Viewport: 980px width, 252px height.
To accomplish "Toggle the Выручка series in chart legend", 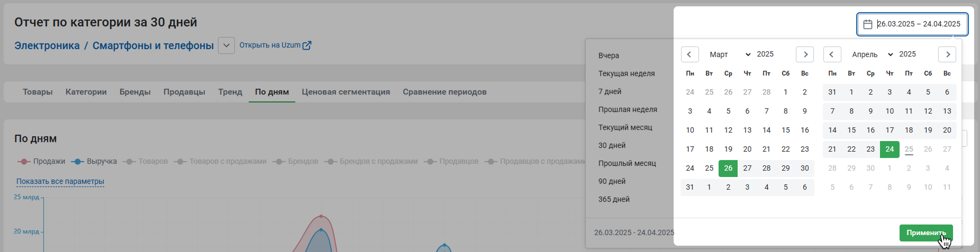I will pyautogui.click(x=95, y=161).
